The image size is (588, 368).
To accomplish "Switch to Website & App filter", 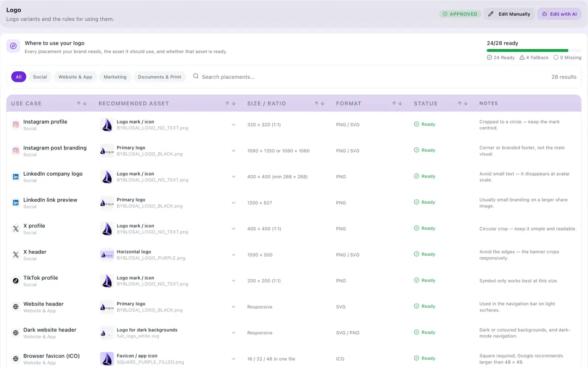I will tap(75, 77).
